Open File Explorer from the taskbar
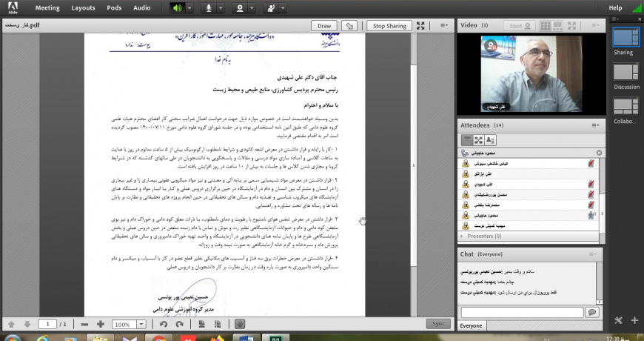The width and height of the screenshot is (644, 341). 100,338
